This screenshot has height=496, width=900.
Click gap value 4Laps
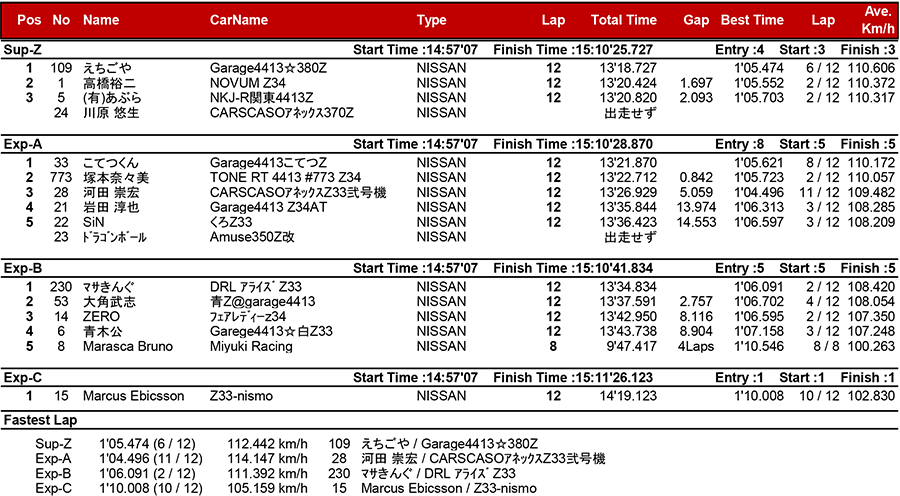click(x=696, y=347)
